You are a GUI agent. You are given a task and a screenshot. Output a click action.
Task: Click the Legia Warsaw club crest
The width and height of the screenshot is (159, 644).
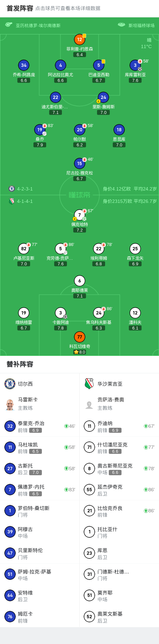89,384
